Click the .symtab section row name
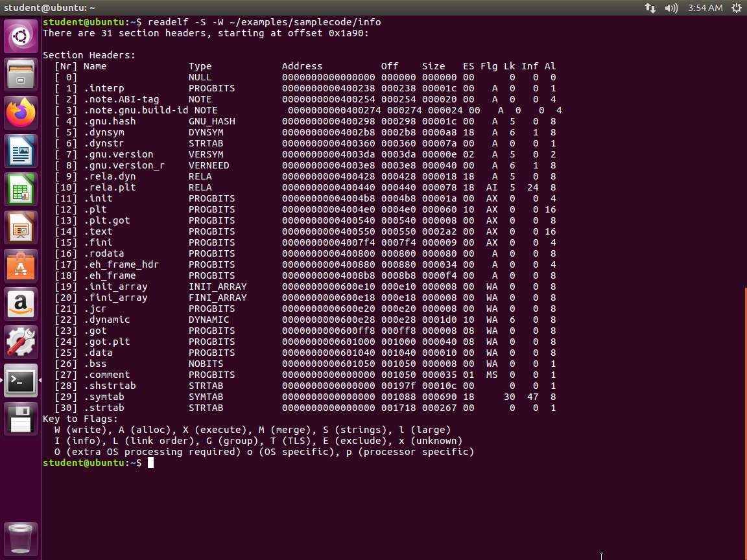Image resolution: width=747 pixels, height=560 pixels. [x=104, y=397]
